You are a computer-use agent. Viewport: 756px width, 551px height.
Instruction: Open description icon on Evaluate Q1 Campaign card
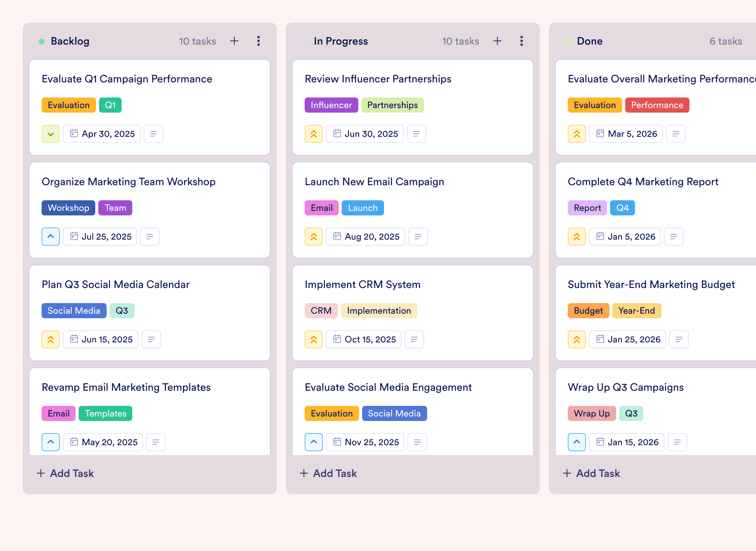point(153,134)
